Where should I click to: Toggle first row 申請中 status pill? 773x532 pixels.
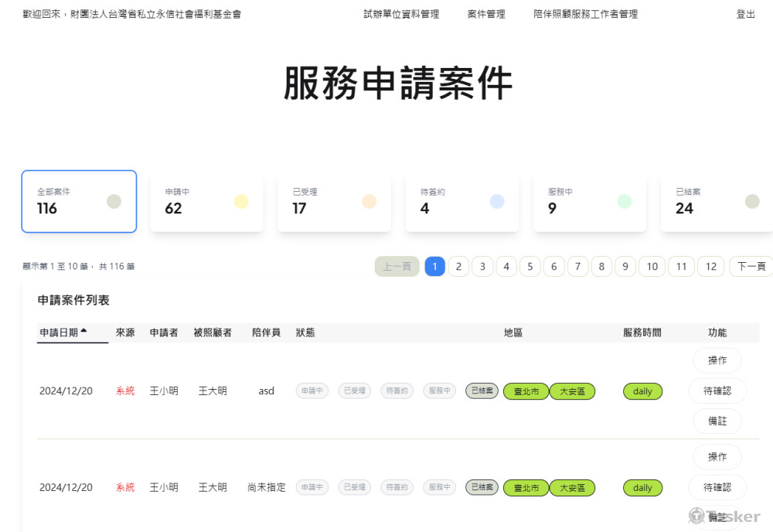(312, 391)
